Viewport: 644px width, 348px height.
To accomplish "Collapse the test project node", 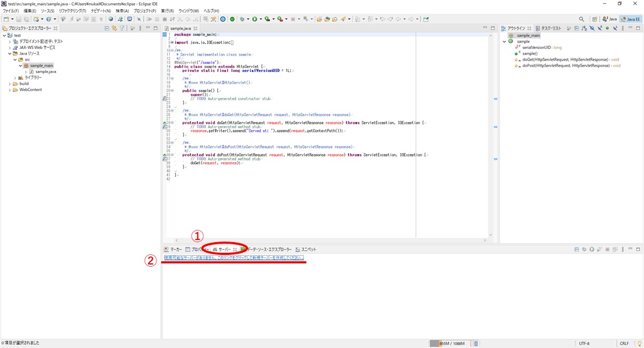I will [5, 35].
